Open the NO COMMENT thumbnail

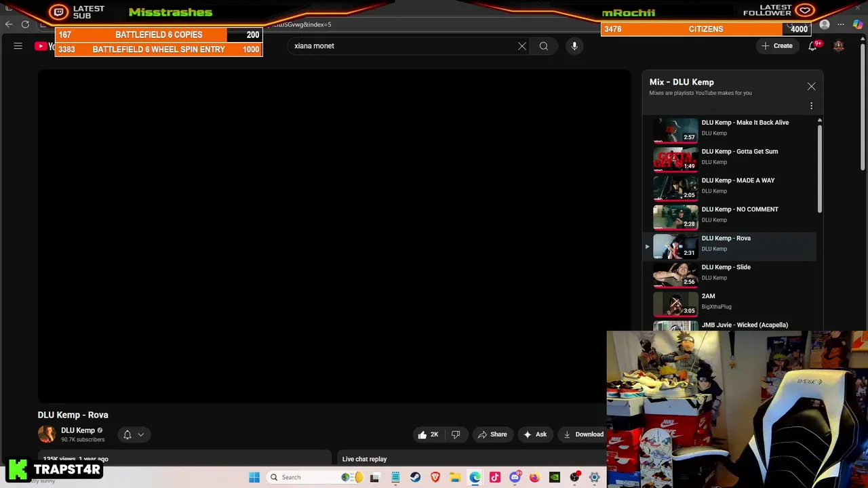(675, 217)
